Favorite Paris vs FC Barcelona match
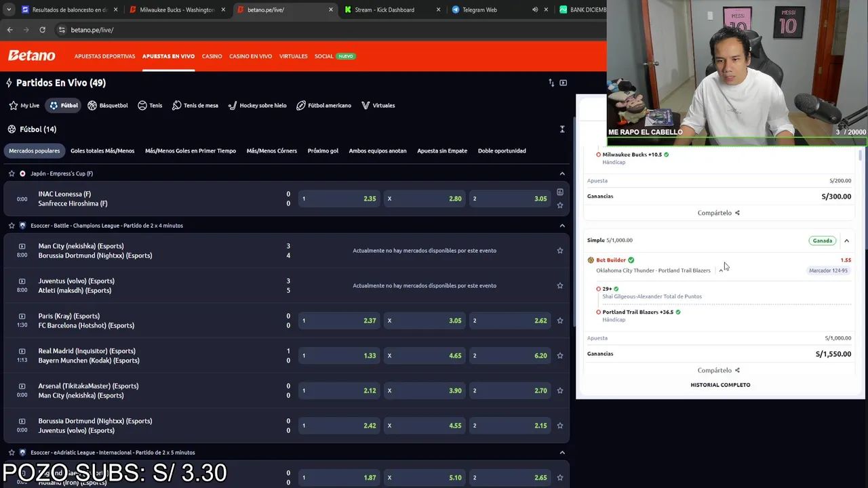This screenshot has width=868, height=488. click(560, 321)
